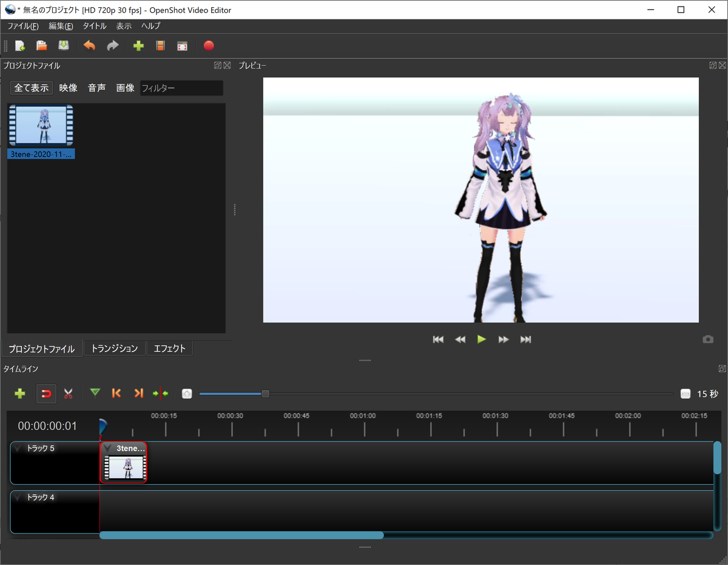Click the timeline horizontal scrollbar

pos(241,535)
